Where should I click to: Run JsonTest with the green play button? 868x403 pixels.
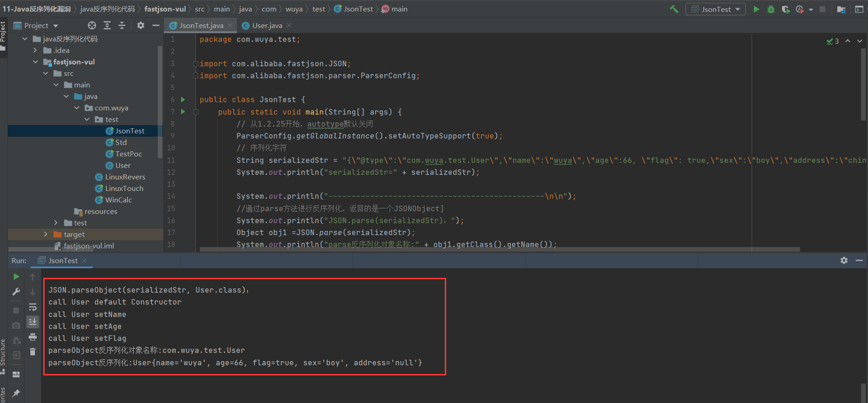click(x=756, y=9)
